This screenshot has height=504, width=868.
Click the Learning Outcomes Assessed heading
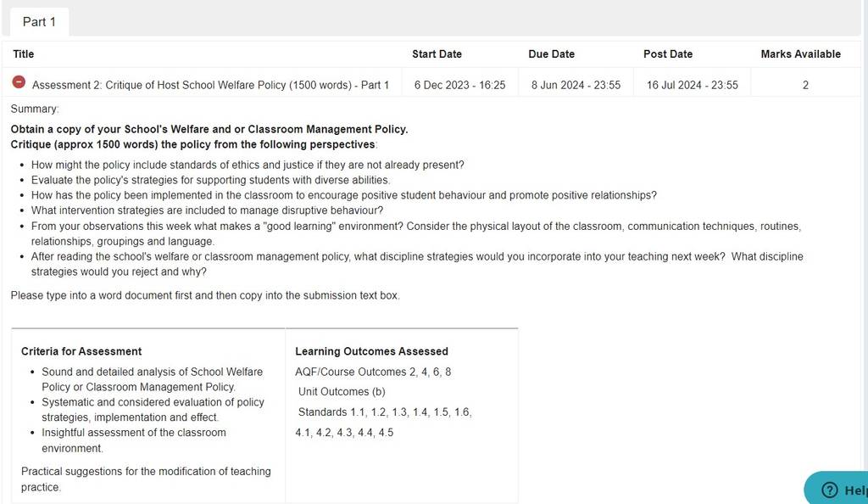click(371, 351)
